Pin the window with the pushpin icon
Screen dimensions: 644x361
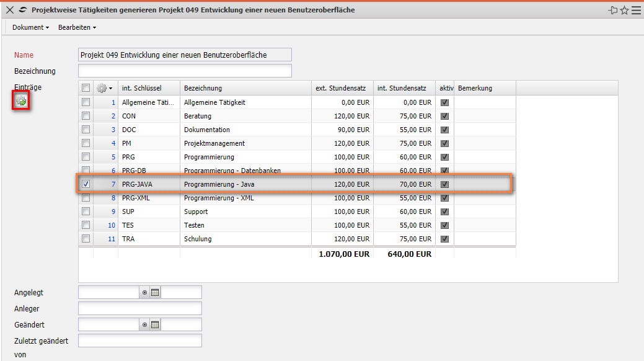coord(613,11)
